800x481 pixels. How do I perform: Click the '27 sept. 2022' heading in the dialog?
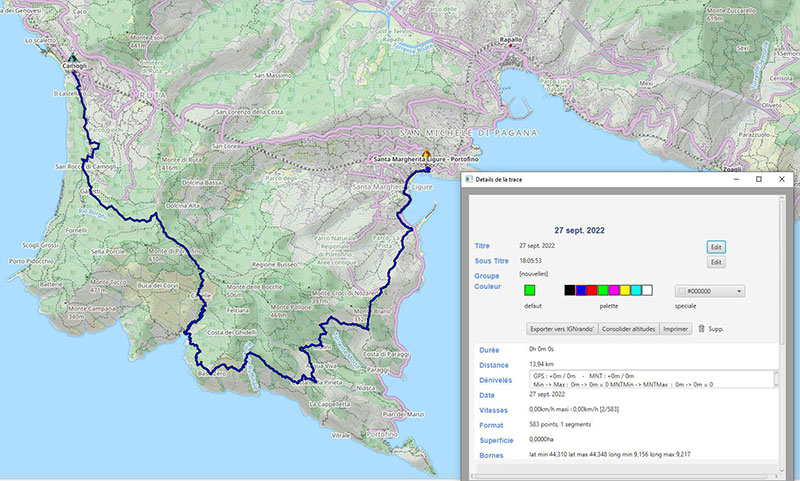point(579,230)
